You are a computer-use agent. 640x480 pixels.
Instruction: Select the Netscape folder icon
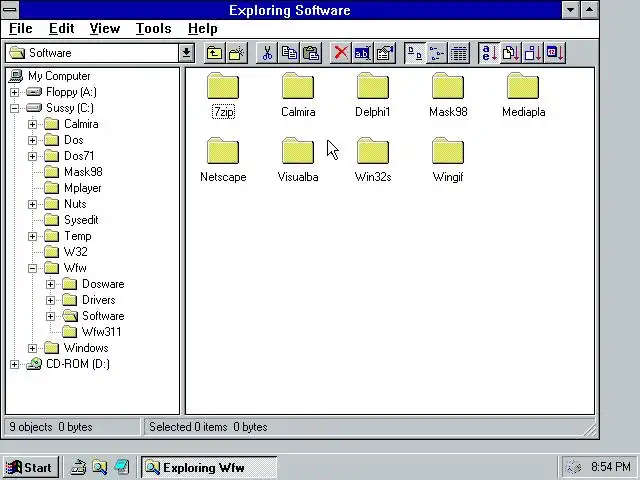(x=223, y=151)
